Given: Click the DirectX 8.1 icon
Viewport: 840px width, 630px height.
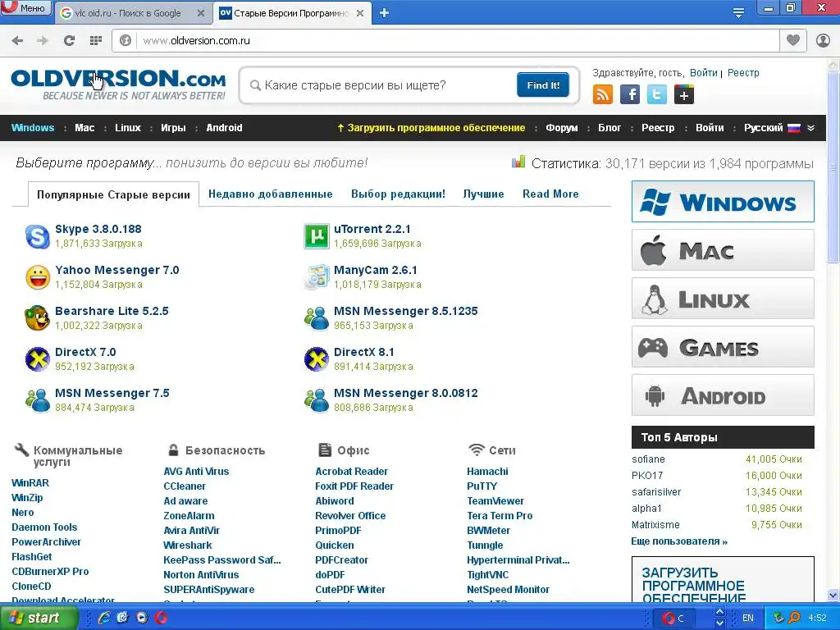Looking at the screenshot, I should click(x=317, y=359).
